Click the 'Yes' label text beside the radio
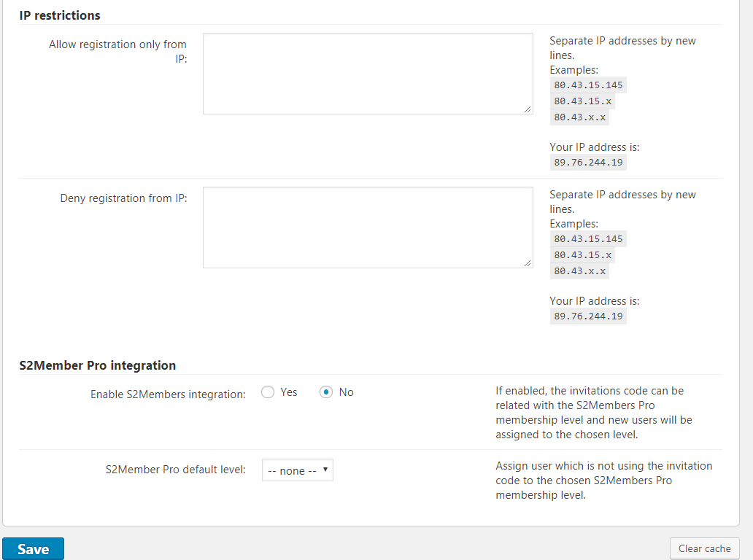 click(289, 392)
